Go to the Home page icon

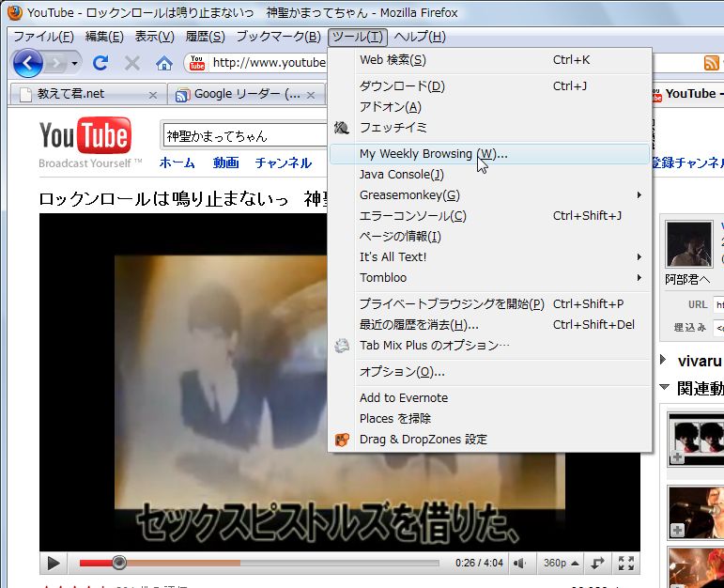tap(164, 63)
